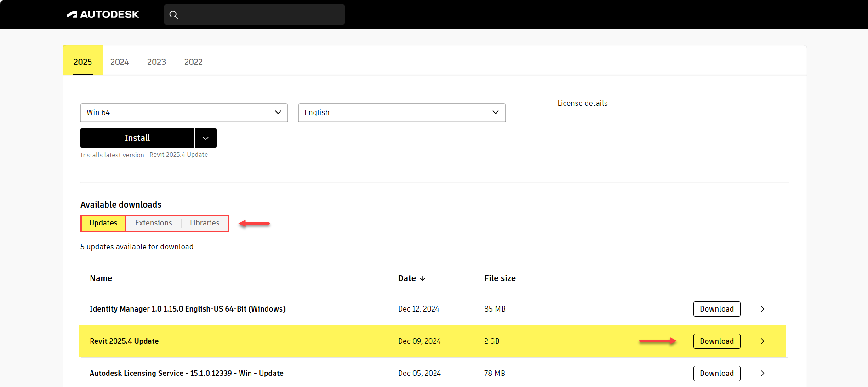This screenshot has width=868, height=387.
Task: Click the File size column header
Action: 500,278
